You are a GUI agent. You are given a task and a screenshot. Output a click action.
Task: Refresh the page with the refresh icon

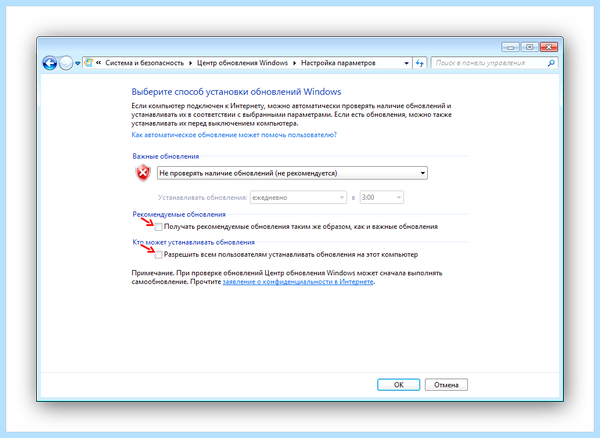(x=420, y=63)
